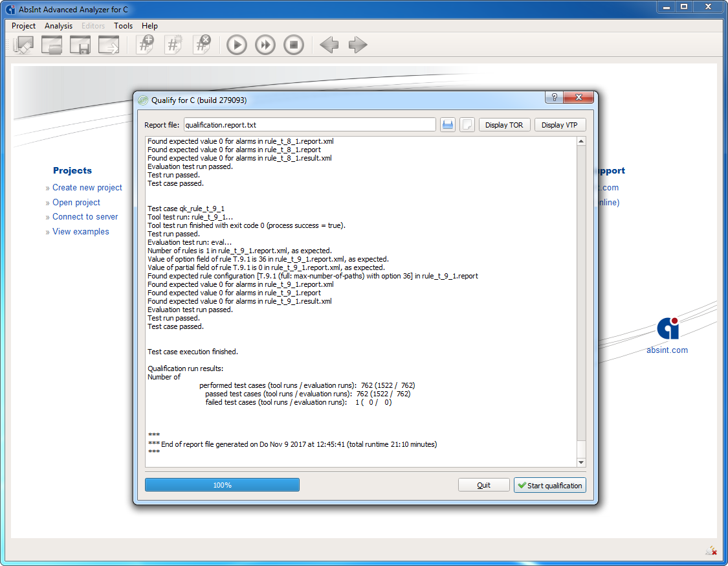
Task: Click the alarms line for rule_t_8_1.report.xml
Action: 241,141
